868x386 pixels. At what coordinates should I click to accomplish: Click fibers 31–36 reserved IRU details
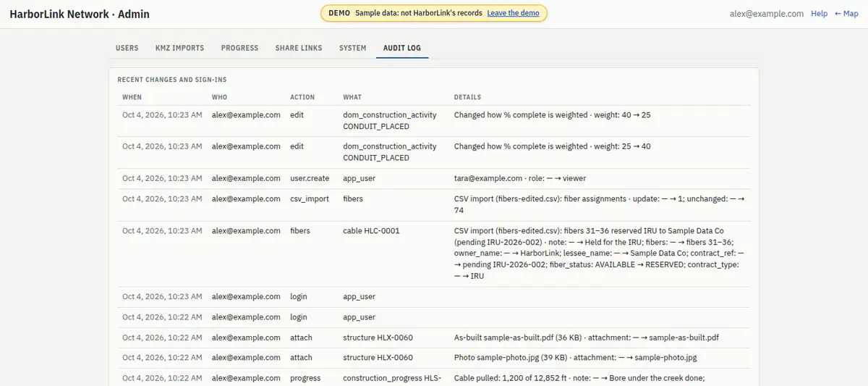[599, 253]
